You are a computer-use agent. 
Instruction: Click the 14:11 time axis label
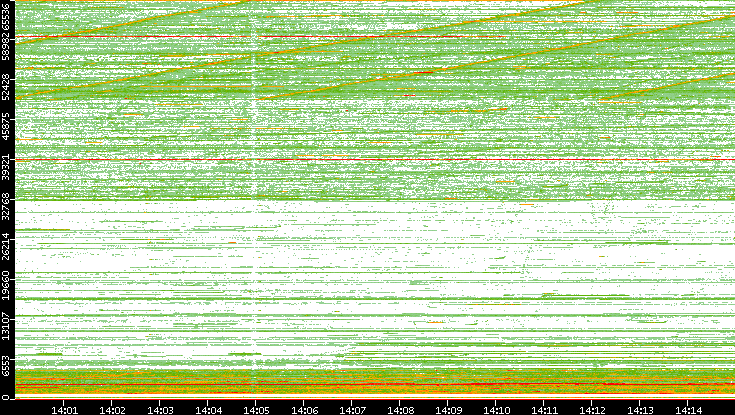pos(545,410)
